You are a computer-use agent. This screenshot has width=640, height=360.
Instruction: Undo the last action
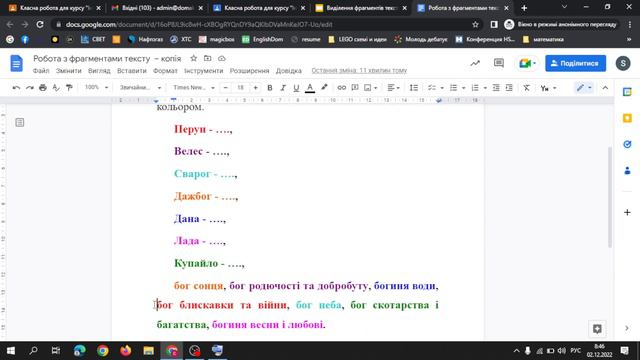16,88
